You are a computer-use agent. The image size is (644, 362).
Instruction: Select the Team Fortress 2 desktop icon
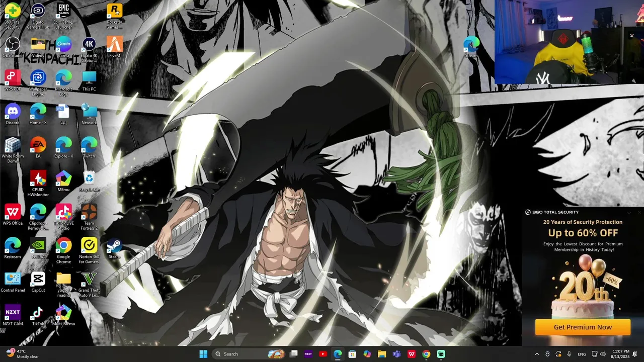coord(89,217)
